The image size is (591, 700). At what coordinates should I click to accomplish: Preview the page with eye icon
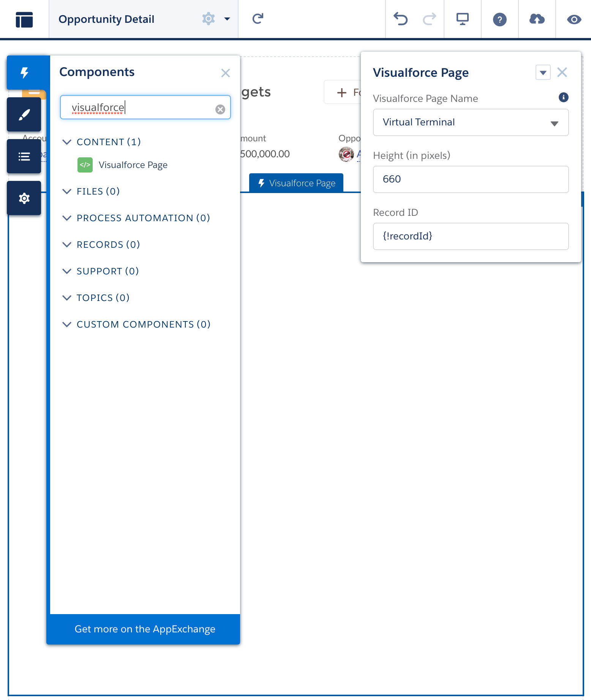pos(574,19)
